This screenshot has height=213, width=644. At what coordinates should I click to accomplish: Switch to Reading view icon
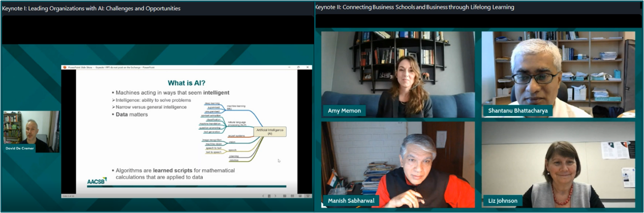(300, 196)
